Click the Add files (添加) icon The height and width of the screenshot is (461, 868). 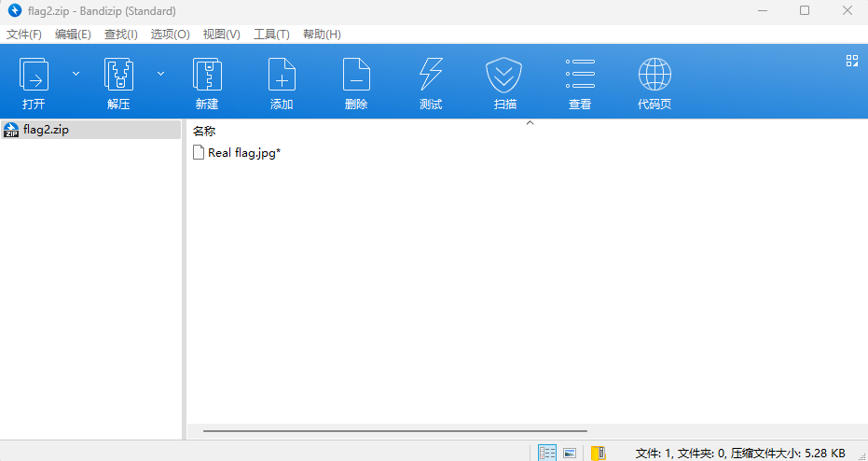click(x=282, y=75)
